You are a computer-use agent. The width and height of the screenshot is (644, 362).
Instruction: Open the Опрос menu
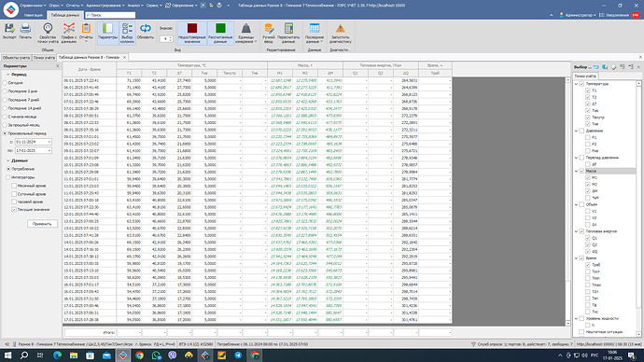click(56, 6)
